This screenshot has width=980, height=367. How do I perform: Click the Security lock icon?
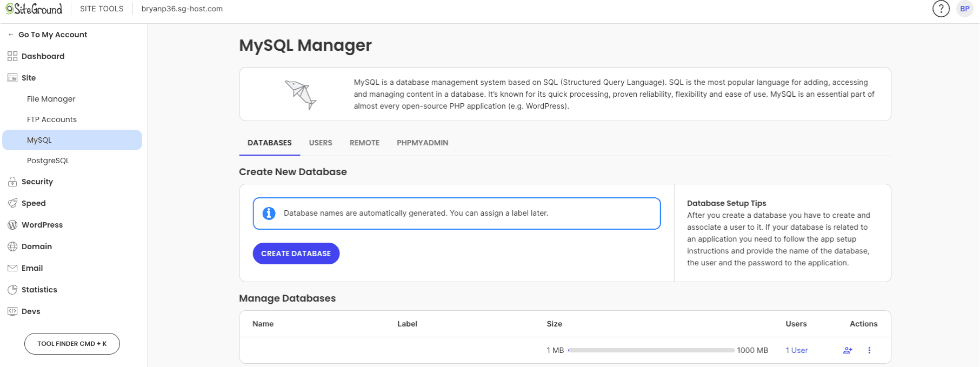point(12,182)
